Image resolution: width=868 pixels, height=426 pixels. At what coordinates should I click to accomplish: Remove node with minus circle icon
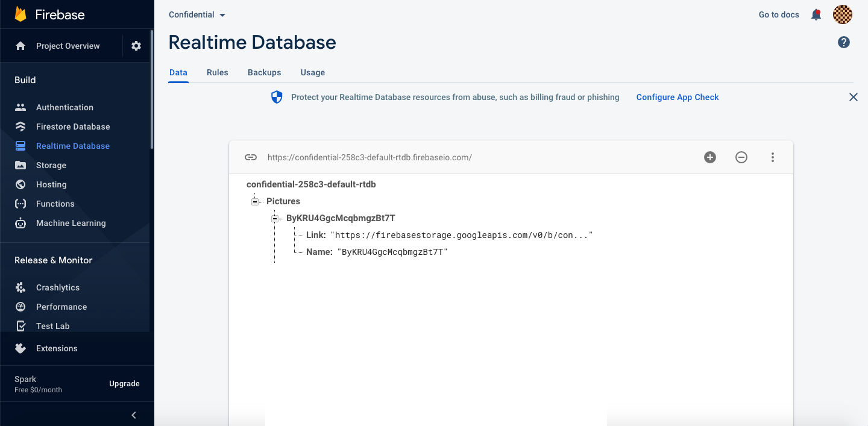pyautogui.click(x=741, y=157)
